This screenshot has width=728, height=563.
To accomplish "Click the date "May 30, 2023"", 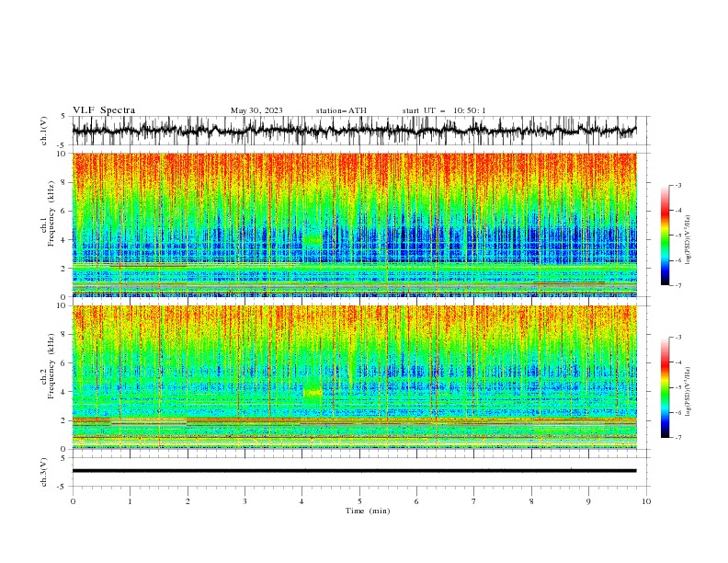I will click(256, 110).
